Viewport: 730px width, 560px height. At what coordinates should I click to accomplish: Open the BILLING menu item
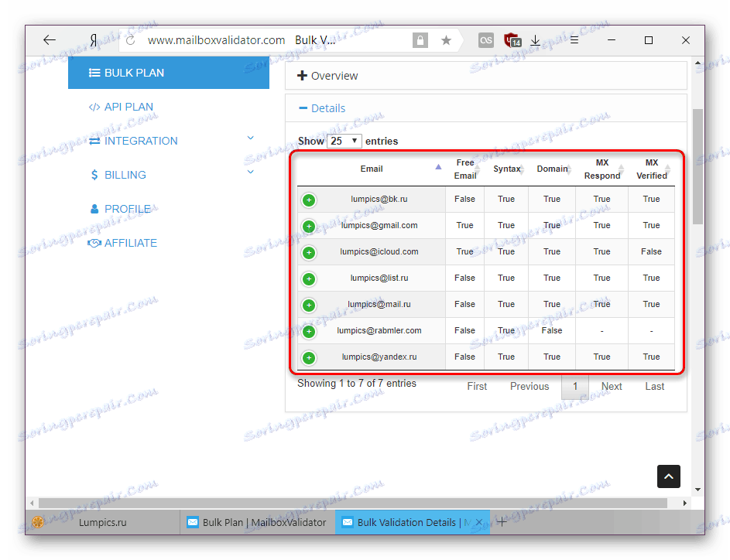118,175
